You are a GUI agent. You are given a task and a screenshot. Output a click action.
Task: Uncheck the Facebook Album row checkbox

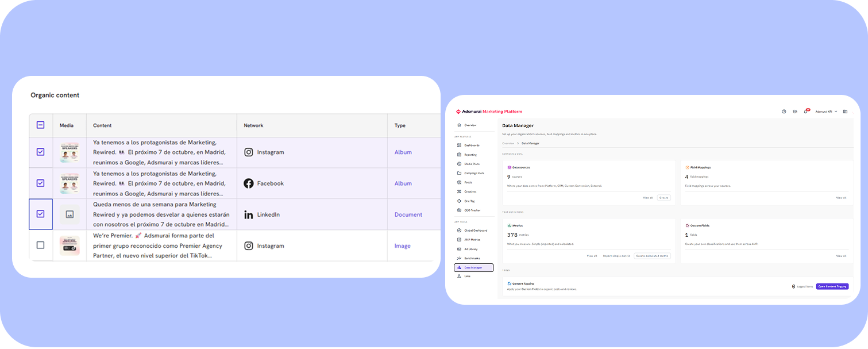click(40, 183)
